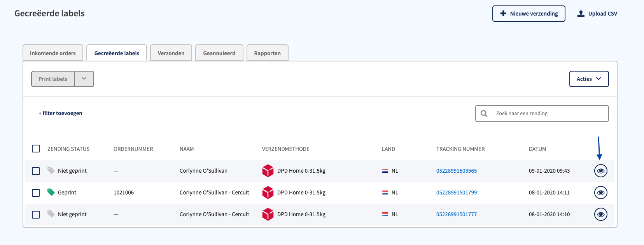
Task: Click the date 08-01-2020 14:11
Action: pos(549,192)
